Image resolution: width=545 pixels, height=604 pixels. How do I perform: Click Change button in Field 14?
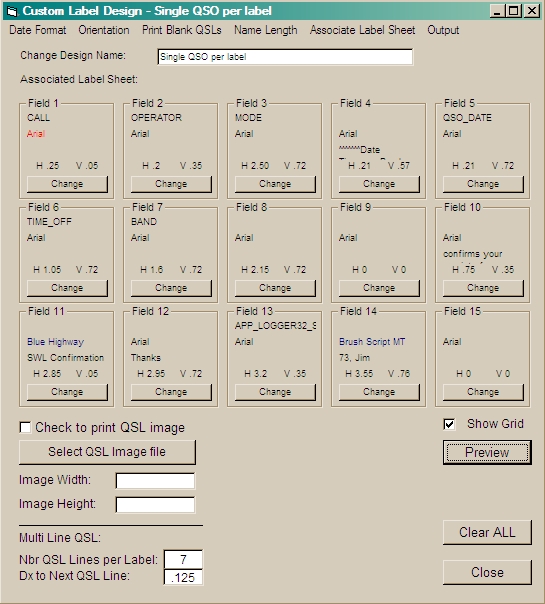pos(379,392)
